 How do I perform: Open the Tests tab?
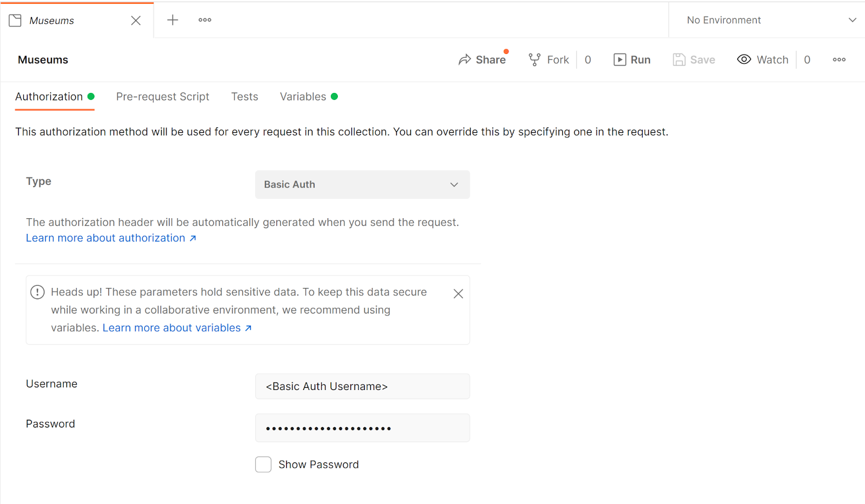[244, 96]
